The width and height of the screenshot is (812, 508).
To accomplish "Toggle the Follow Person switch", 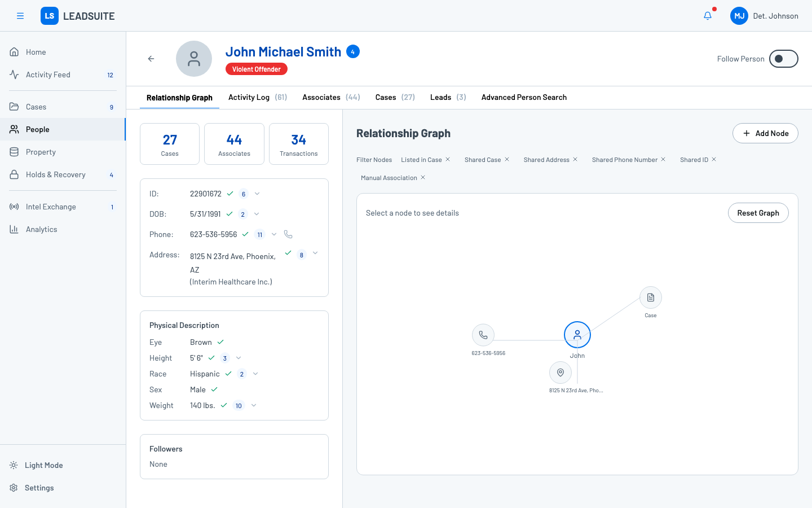I will (783, 59).
